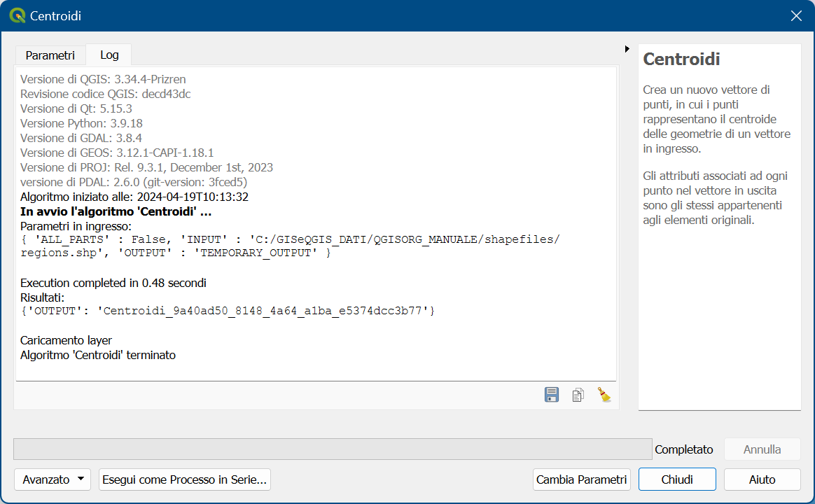
Task: Click the 'Versione di QGIS: 3.34.4-Prizren' line
Action: 103,79
